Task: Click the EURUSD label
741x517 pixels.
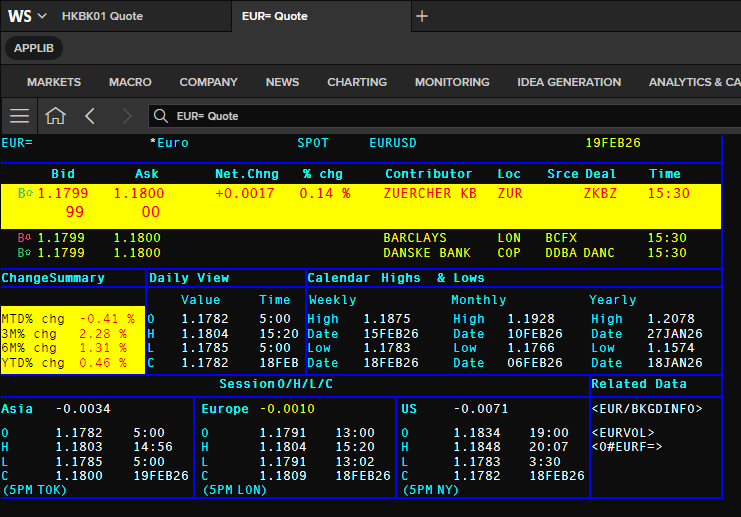Action: coord(393,143)
